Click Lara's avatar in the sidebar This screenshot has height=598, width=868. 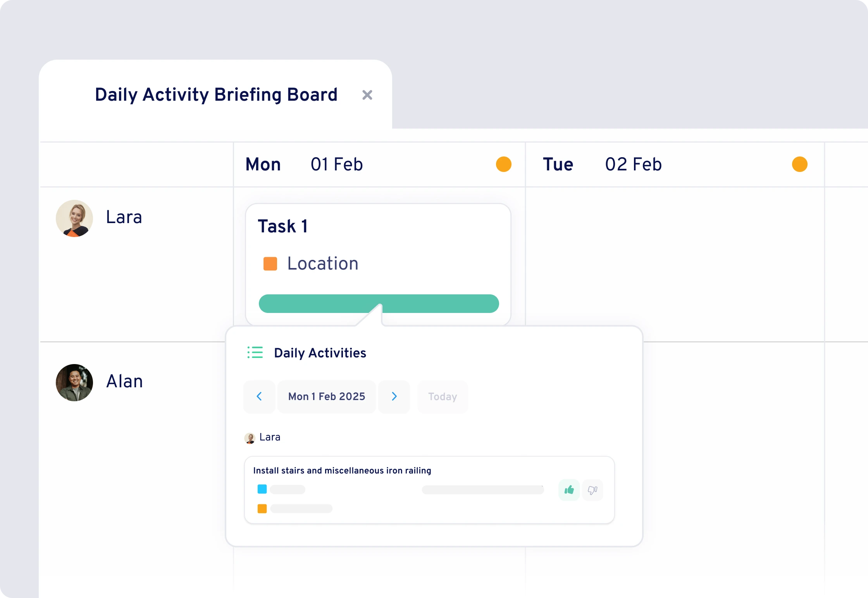(74, 218)
